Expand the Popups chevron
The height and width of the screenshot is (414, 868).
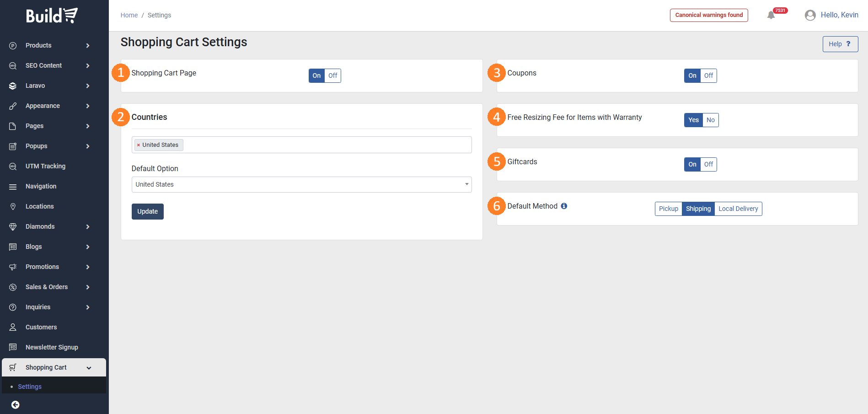click(x=88, y=146)
